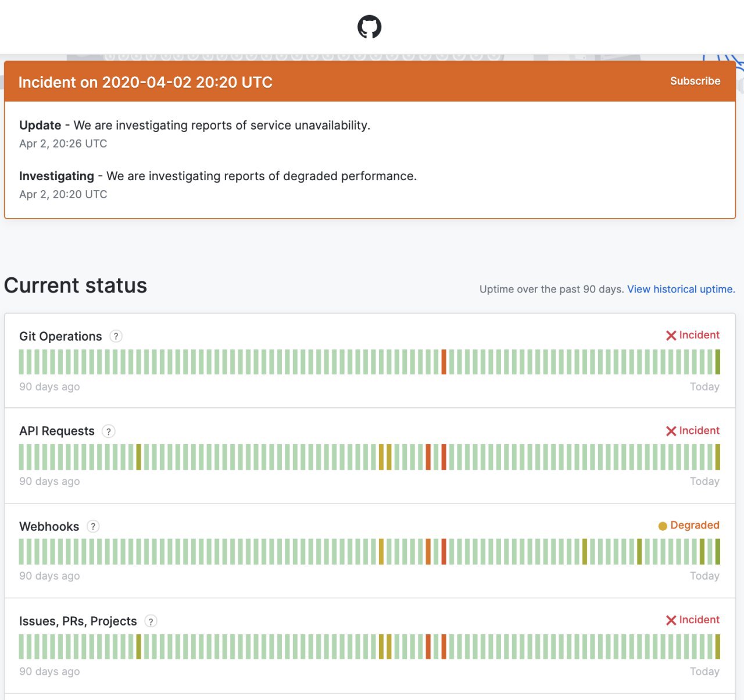The image size is (744, 700).
Task: Click the 'Apr 2, 20:20 UTC' timestamp
Action: click(x=63, y=194)
